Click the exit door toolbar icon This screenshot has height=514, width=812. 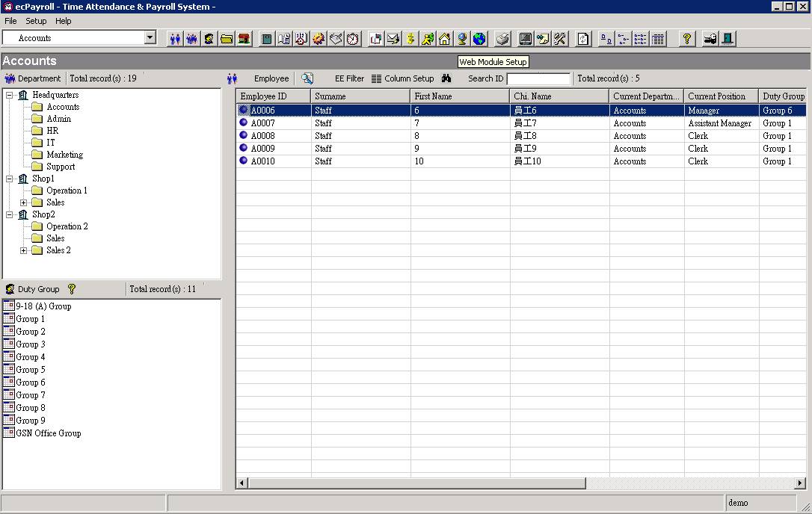(728, 39)
